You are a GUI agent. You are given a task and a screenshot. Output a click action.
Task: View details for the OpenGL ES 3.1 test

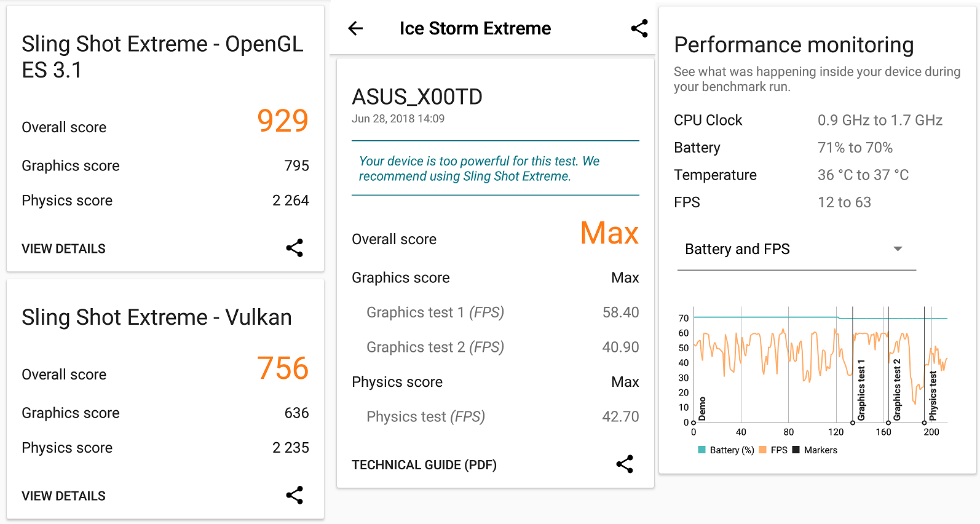tap(64, 248)
